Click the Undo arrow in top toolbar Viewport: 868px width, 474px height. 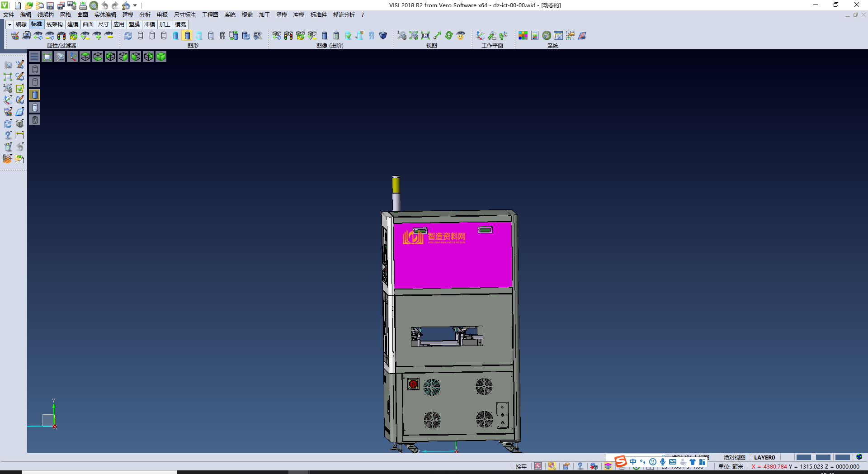click(x=104, y=5)
